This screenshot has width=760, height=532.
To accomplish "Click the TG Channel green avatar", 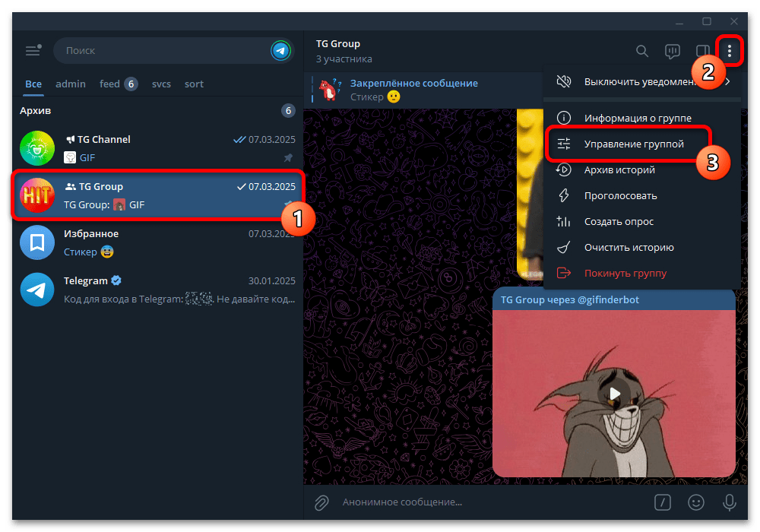I will tap(36, 148).
